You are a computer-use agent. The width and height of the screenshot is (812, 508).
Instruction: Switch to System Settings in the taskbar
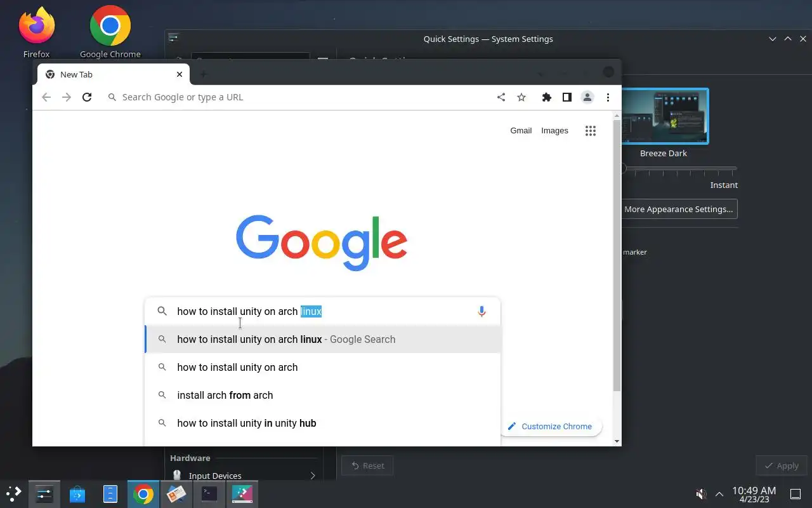tap(44, 493)
